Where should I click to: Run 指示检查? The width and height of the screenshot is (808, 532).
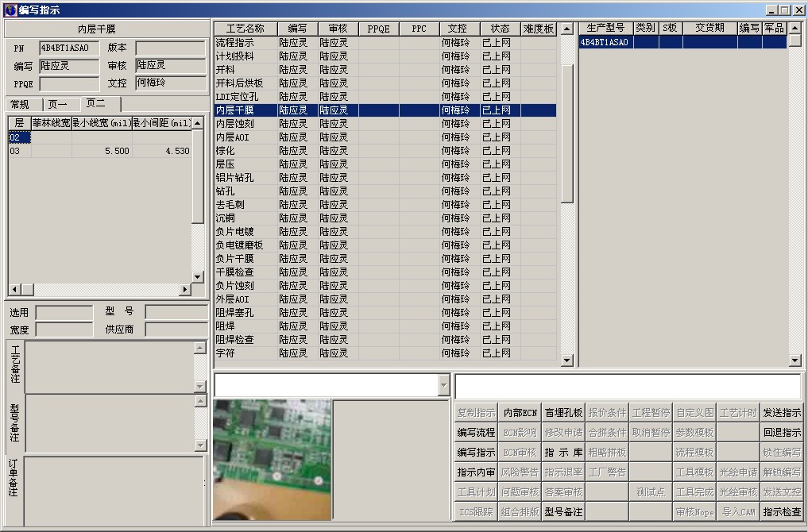point(782,512)
